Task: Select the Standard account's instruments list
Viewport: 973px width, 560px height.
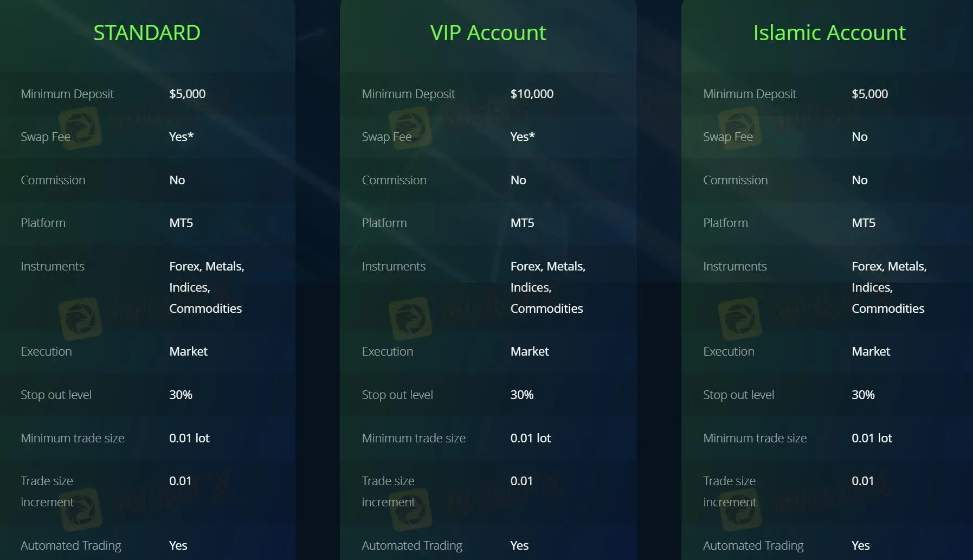Action: 207,287
